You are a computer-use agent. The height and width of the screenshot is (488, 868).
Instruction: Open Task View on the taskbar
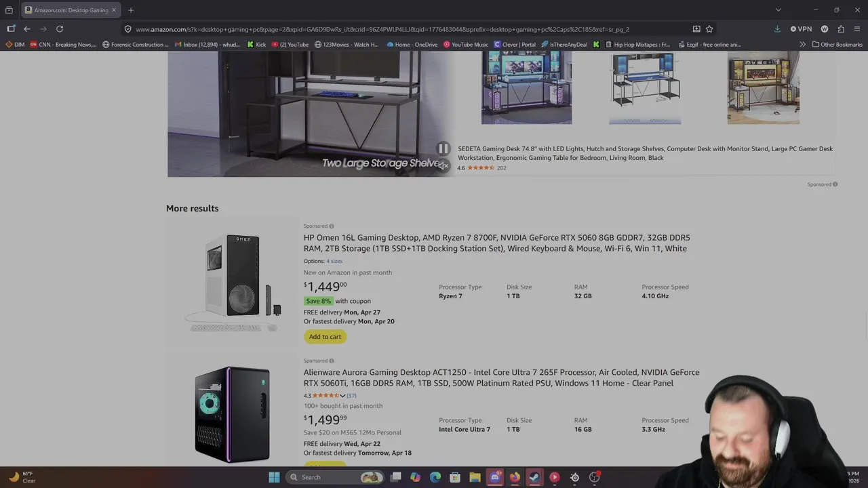[x=395, y=477]
